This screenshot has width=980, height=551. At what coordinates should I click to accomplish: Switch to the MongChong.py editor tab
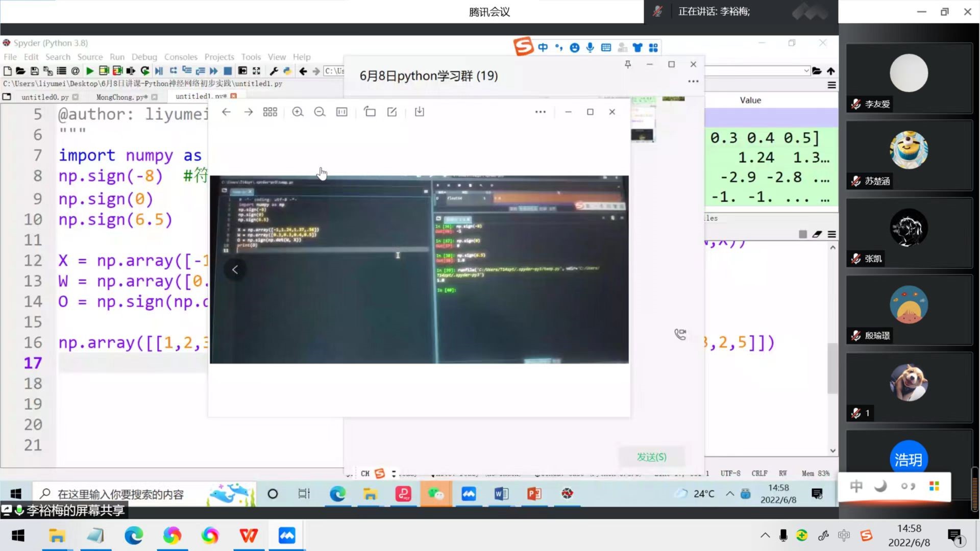[x=121, y=97]
